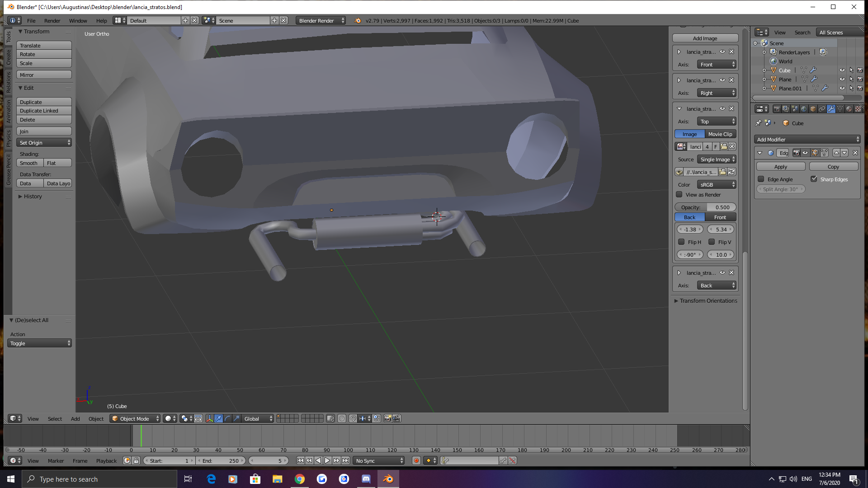868x488 pixels.
Task: Click the record keyframe button
Action: tap(416, 461)
